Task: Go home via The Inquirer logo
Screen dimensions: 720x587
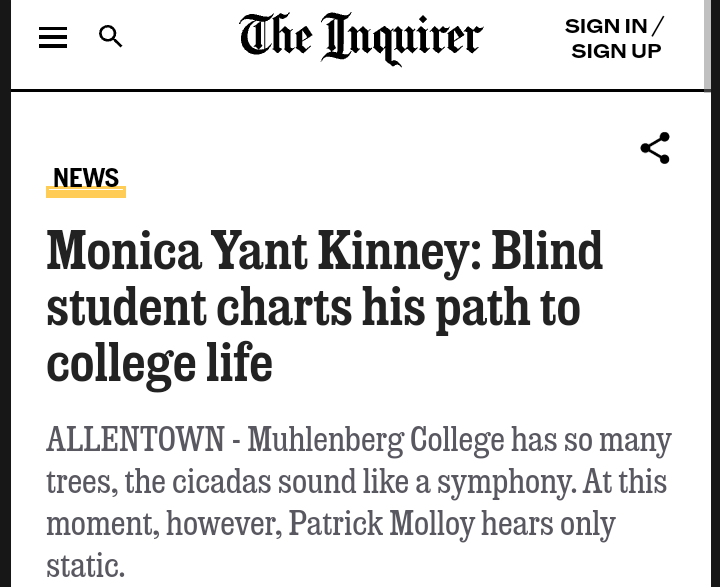Action: tap(361, 39)
